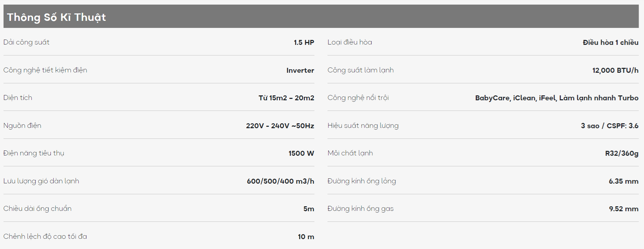The width and height of the screenshot is (644, 249).
Task: Click the "Chênh lệch độ cao tối đa" label
Action: coord(45,236)
